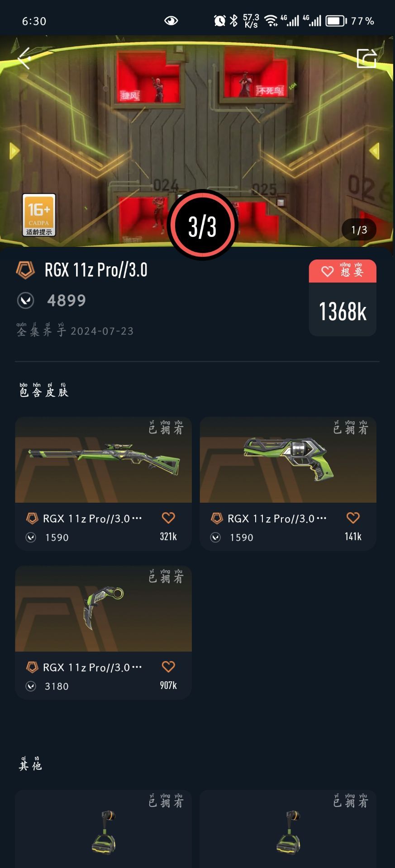Select the RGX 11z Pro//3.0 bundle title
This screenshot has width=395, height=868.
[96, 270]
